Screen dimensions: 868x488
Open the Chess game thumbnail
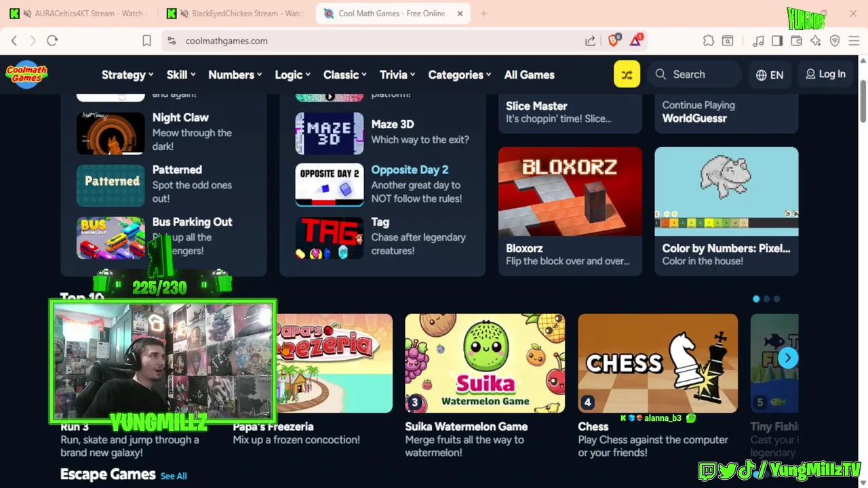click(x=658, y=363)
